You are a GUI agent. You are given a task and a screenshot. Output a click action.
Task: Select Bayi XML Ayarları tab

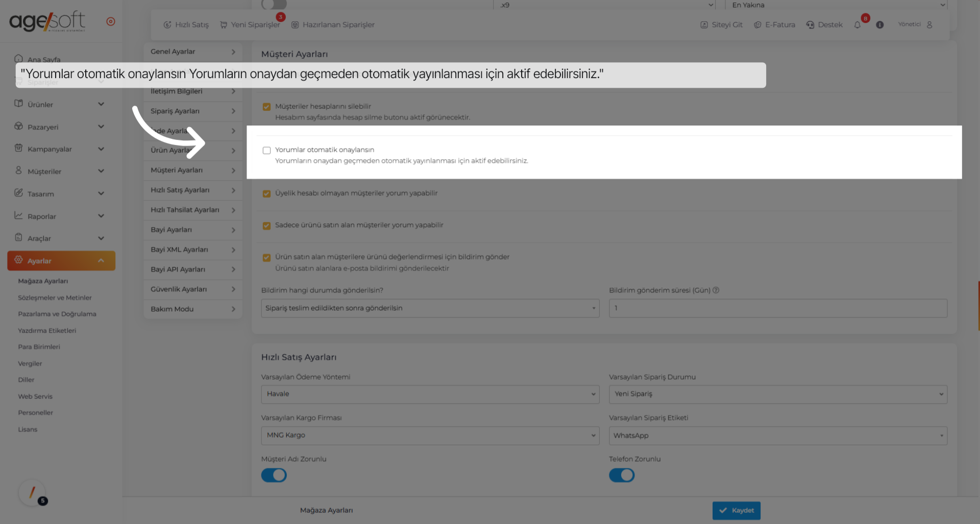coord(193,250)
